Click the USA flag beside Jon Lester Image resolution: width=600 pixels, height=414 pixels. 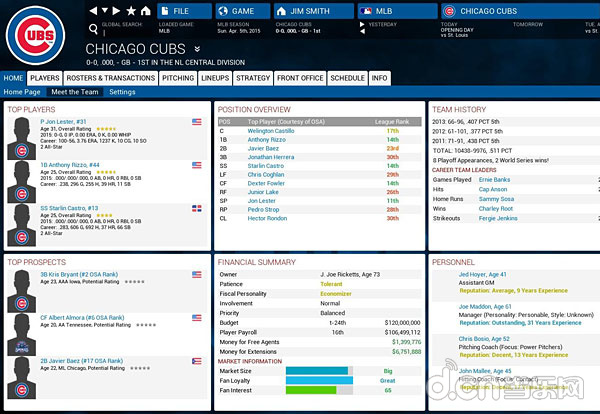pos(197,122)
